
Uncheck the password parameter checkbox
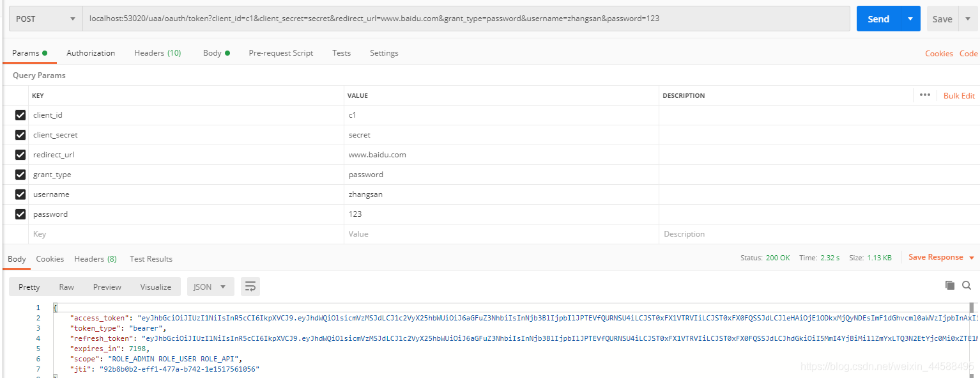(x=20, y=214)
